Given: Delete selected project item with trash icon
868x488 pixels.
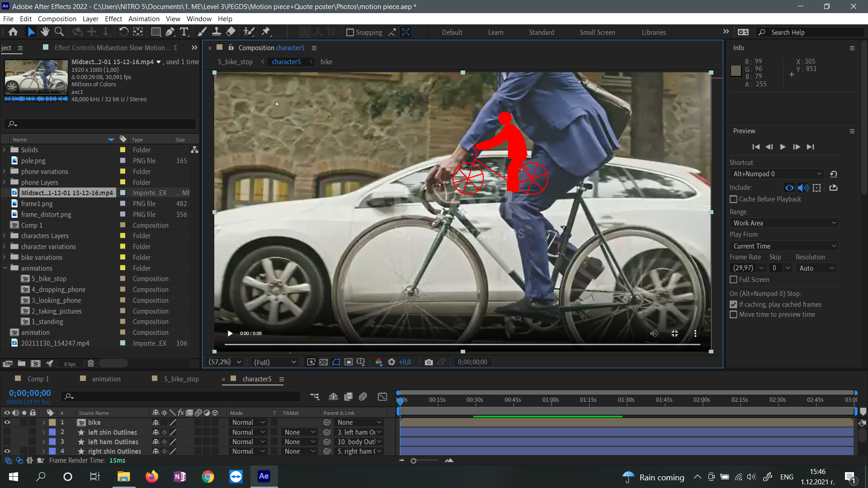Looking at the screenshot, I should (x=90, y=363).
